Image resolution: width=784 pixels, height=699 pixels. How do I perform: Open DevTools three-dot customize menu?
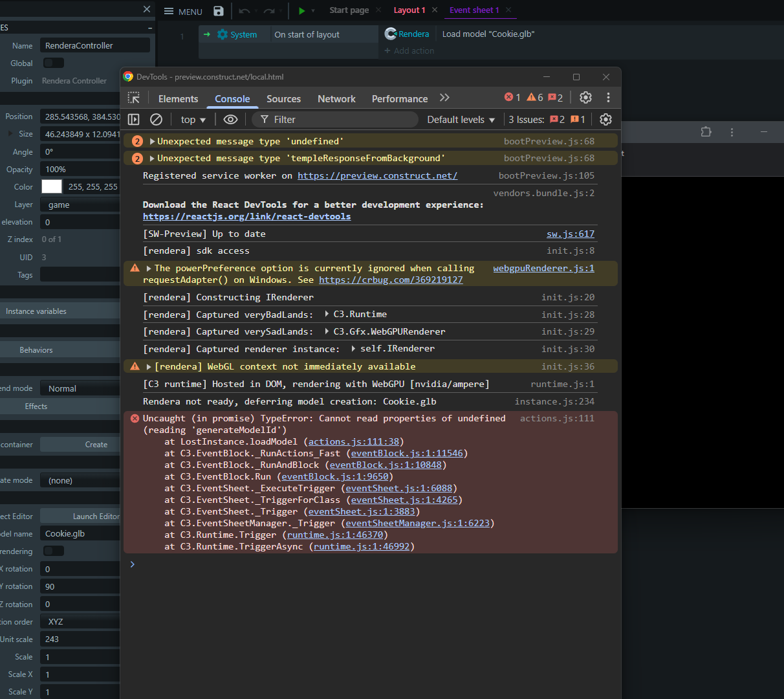coord(608,97)
